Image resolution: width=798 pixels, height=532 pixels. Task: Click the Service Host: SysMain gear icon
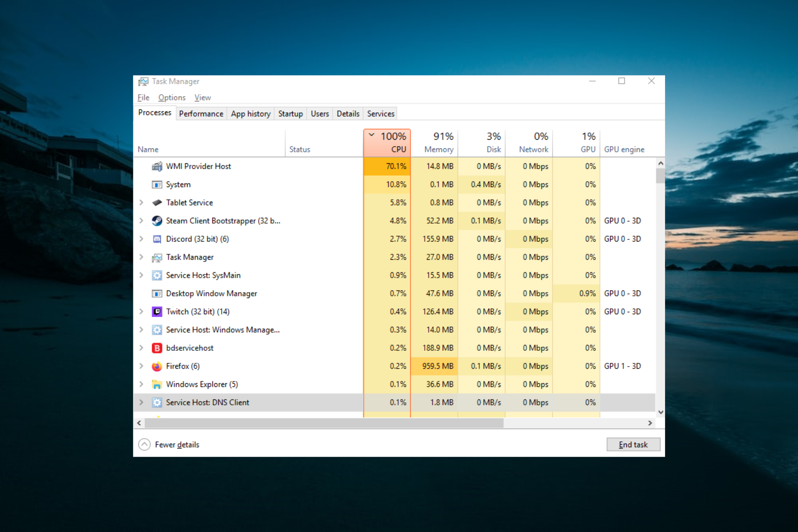click(157, 275)
